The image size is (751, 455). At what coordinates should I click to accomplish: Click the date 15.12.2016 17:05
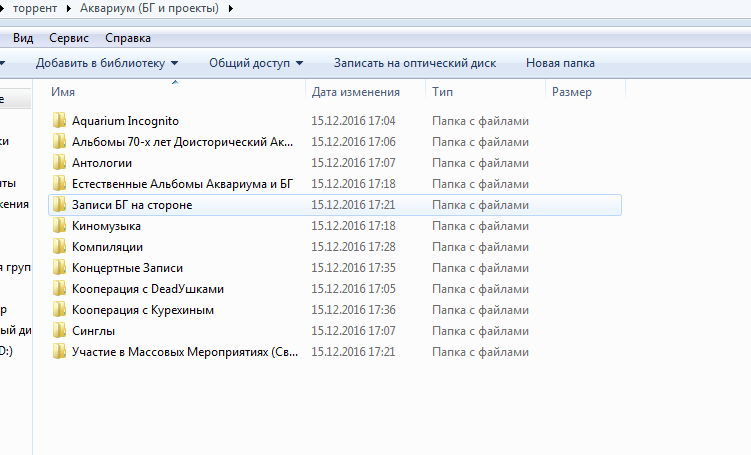(353, 289)
